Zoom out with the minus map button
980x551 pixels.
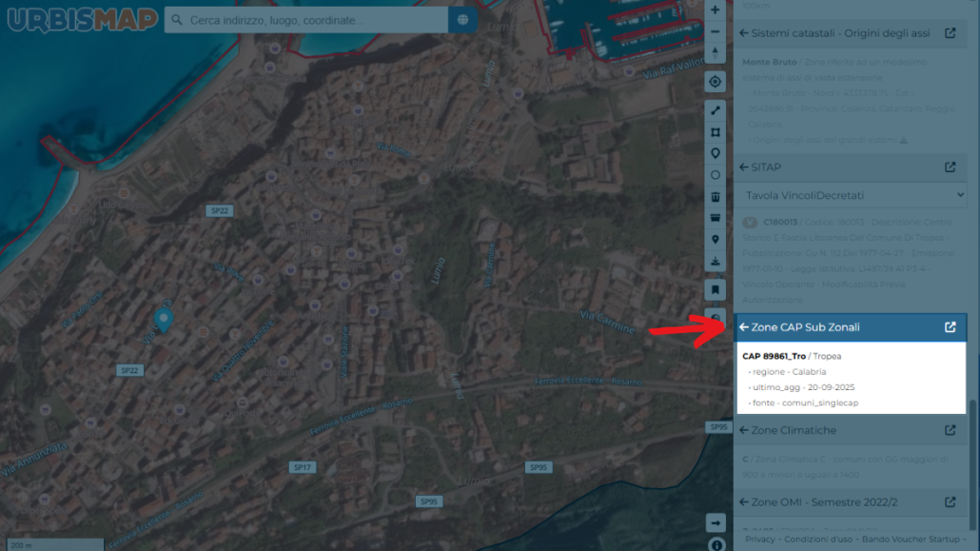tap(715, 31)
